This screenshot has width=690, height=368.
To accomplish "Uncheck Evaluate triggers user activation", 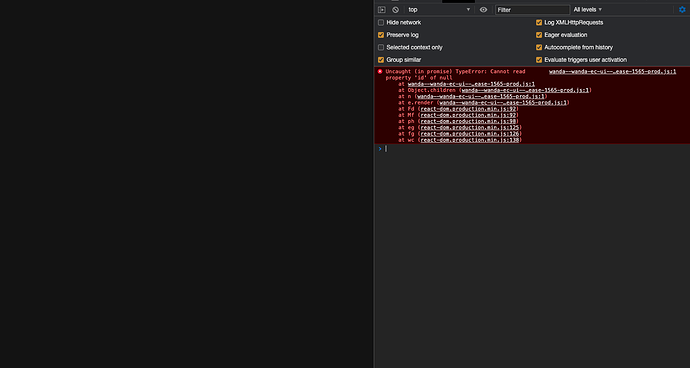I will click(x=539, y=59).
